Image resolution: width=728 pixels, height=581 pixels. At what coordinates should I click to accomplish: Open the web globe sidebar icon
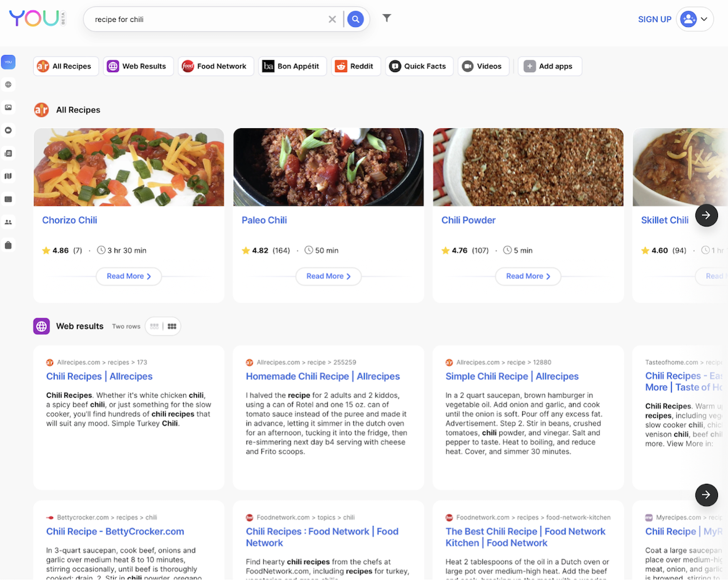click(8, 84)
